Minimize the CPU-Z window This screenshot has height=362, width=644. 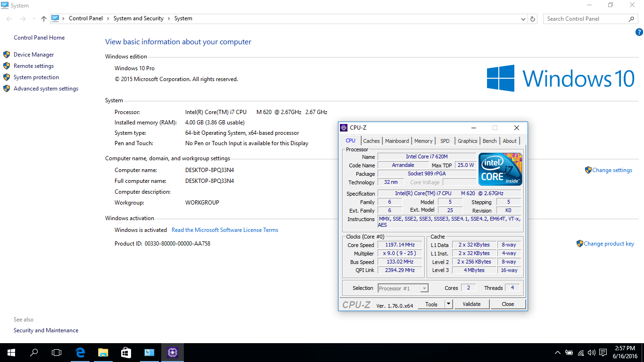[x=473, y=128]
